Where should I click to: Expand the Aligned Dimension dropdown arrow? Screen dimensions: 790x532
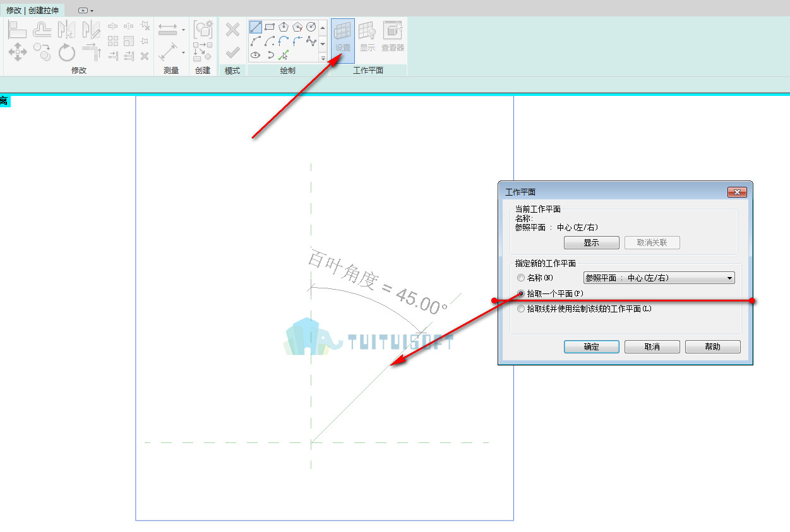pos(183,52)
